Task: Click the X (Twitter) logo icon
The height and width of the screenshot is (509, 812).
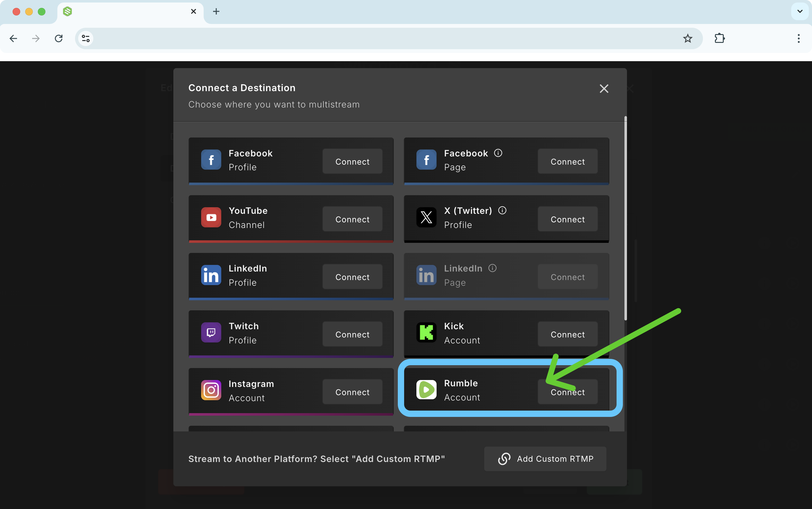Action: (x=426, y=218)
